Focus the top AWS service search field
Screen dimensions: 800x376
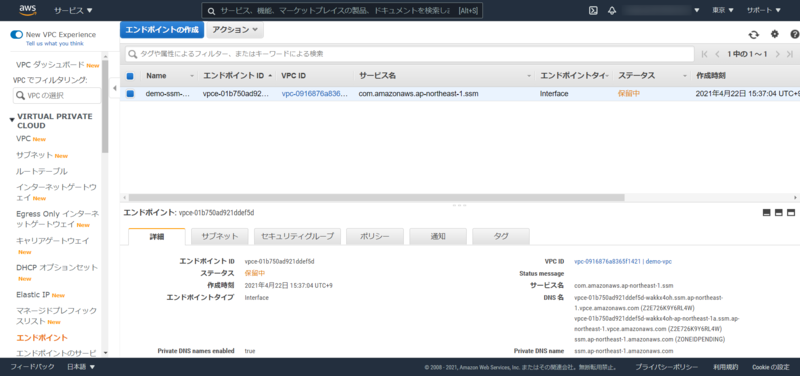pyautogui.click(x=342, y=10)
